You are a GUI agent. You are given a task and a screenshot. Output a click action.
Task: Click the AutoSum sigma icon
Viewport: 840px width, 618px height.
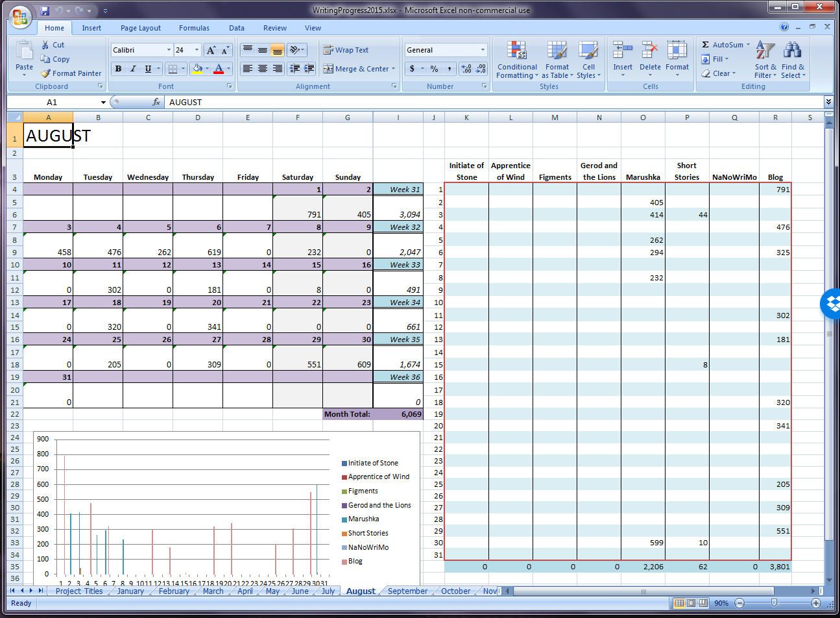coord(705,45)
